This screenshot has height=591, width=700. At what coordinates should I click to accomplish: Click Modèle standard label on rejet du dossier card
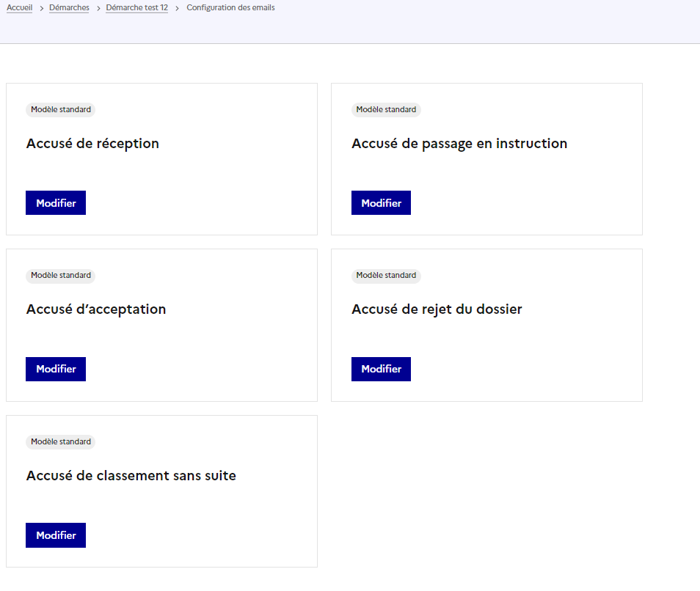[386, 276]
